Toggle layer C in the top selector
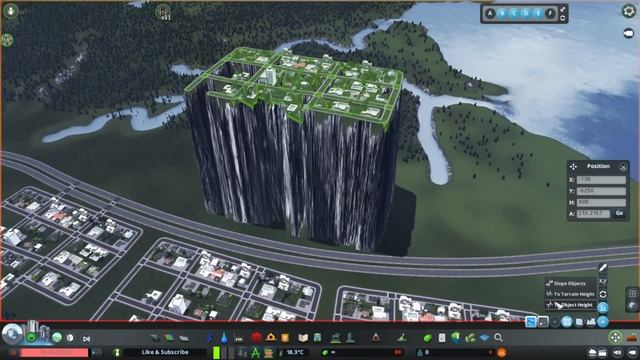The image size is (640, 360). [514, 13]
